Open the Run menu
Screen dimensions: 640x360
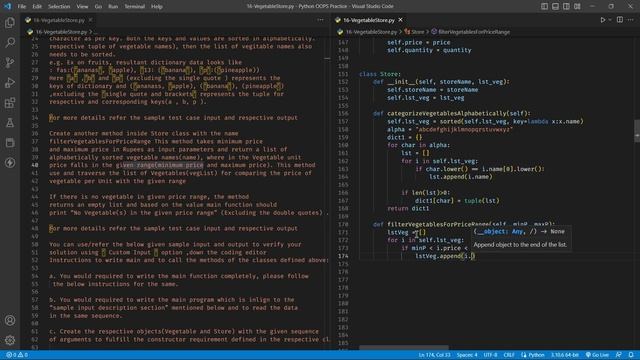coord(113,6)
